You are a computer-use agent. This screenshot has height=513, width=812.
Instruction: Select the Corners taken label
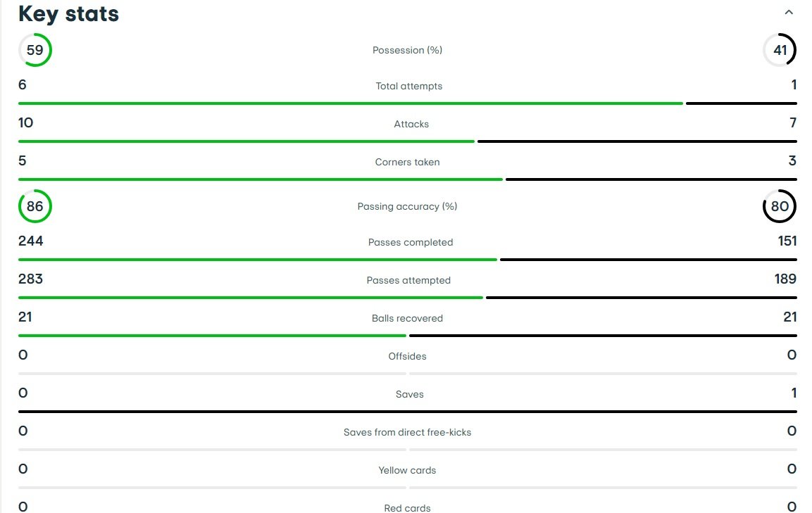408,162
